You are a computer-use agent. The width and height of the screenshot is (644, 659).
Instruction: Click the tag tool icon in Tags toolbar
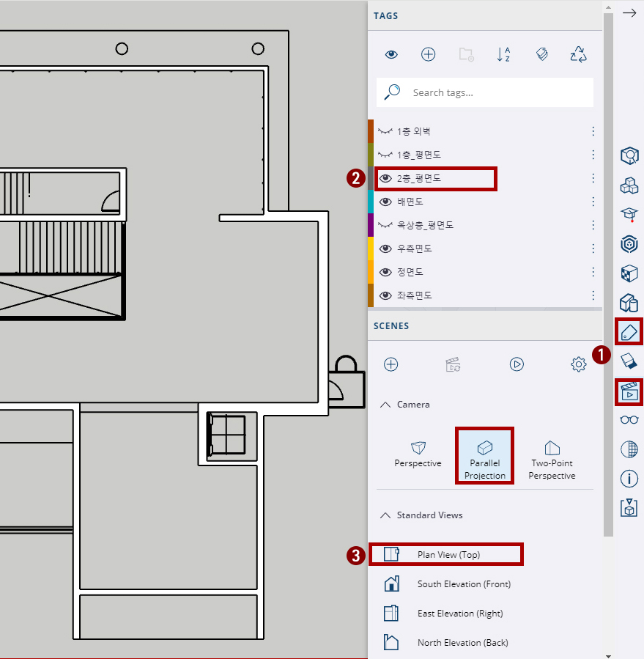(x=541, y=54)
